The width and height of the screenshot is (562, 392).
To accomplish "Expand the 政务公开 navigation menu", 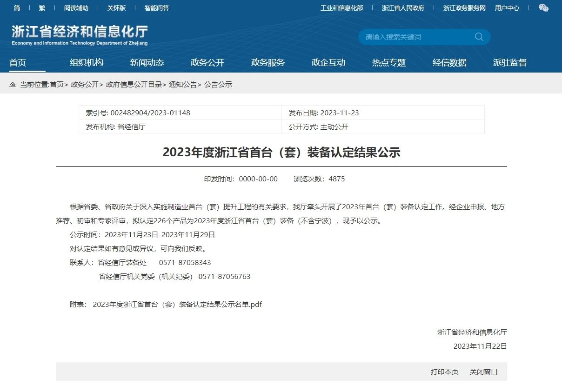I will click(207, 62).
